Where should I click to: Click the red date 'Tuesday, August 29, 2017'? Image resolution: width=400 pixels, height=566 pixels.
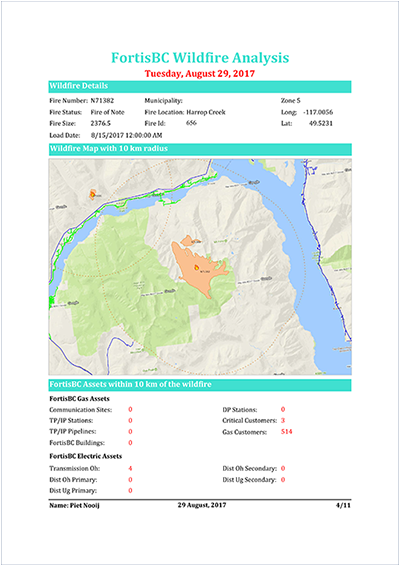200,74
